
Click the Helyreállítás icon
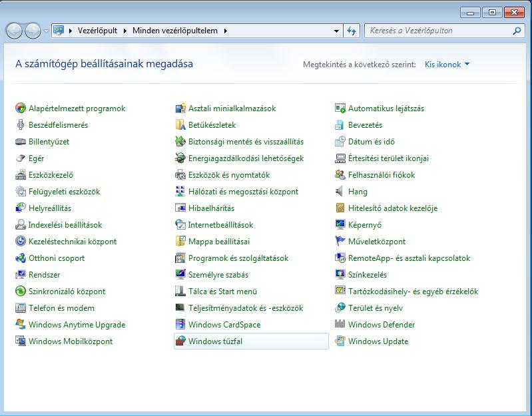coord(21,208)
